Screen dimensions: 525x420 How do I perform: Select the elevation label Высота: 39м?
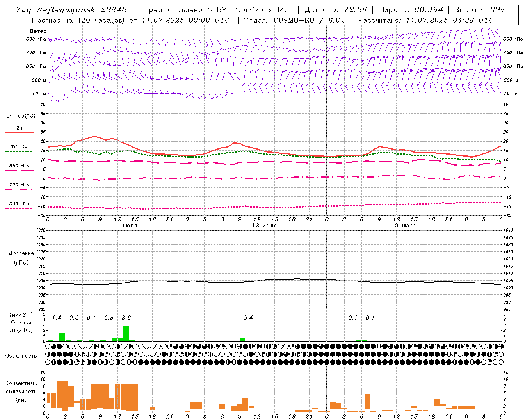point(479,10)
